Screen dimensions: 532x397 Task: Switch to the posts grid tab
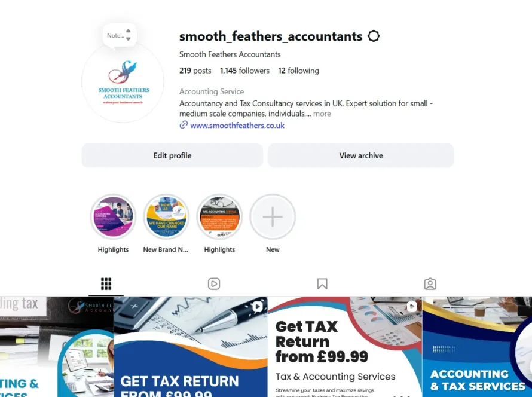106,283
